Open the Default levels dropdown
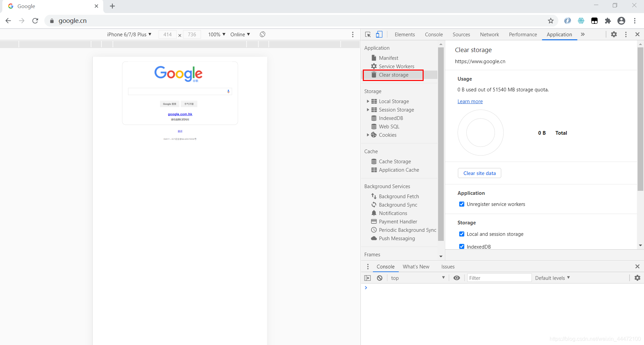This screenshot has width=644, height=345. pyautogui.click(x=552, y=278)
